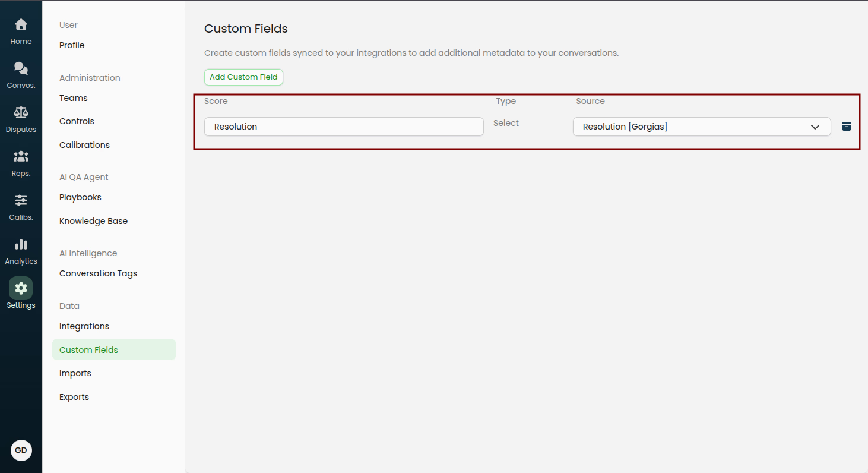Image resolution: width=868 pixels, height=473 pixels.
Task: Click the Add Custom Field button
Action: [x=243, y=77]
